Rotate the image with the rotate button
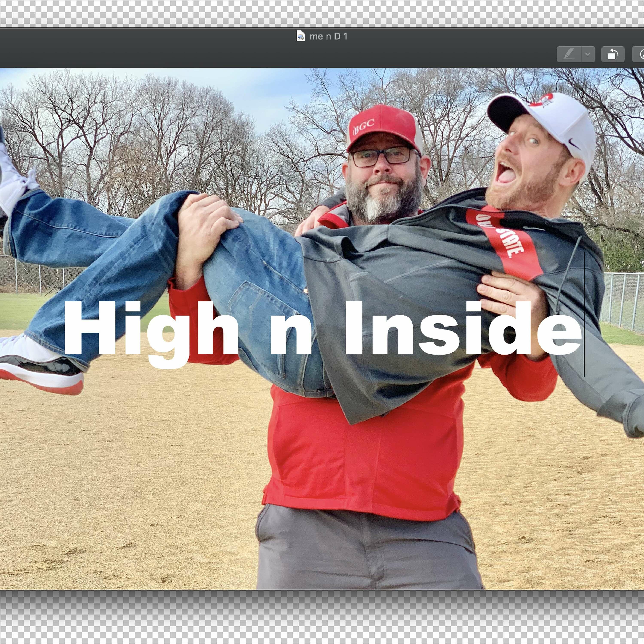This screenshot has width=644, height=644. tap(613, 54)
